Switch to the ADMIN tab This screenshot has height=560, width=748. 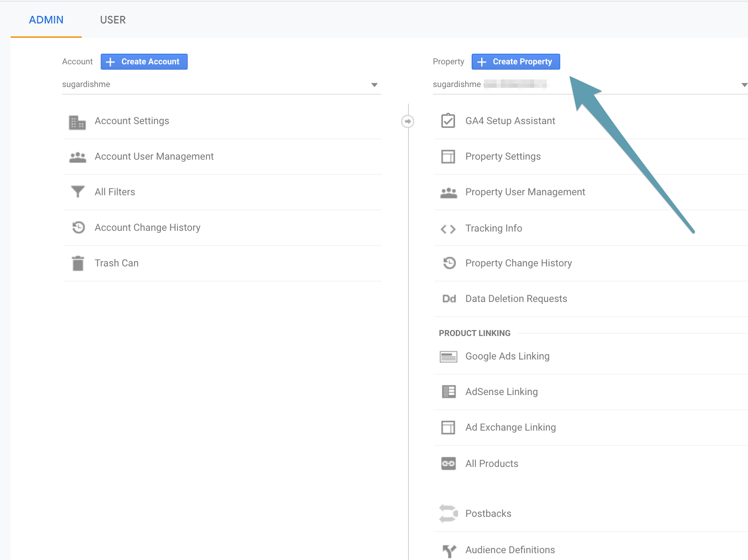click(46, 20)
